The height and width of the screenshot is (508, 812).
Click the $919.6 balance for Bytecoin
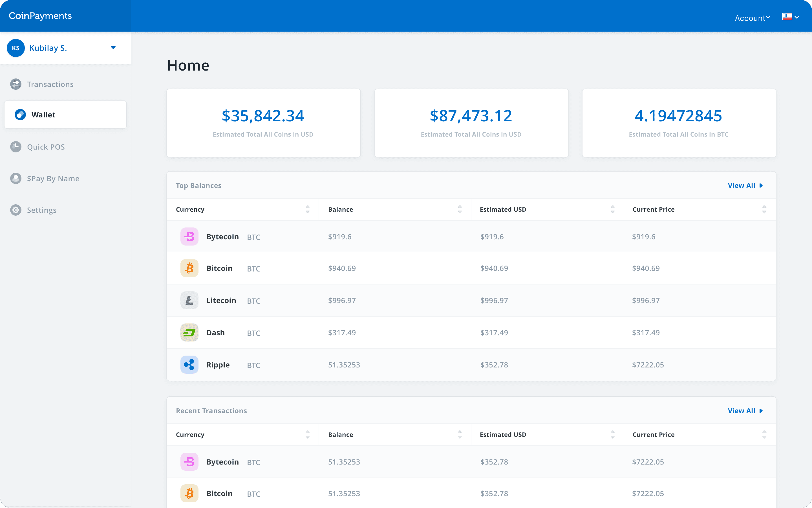(339, 237)
